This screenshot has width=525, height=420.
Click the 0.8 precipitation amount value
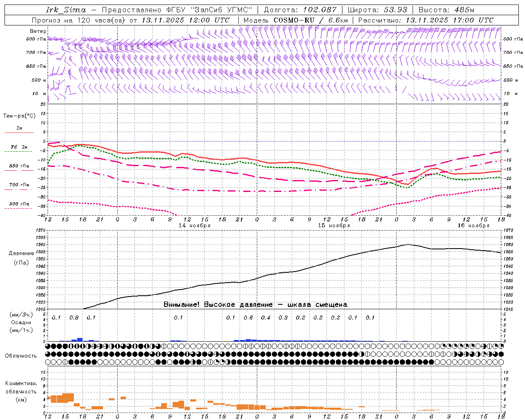pyautogui.click(x=74, y=317)
